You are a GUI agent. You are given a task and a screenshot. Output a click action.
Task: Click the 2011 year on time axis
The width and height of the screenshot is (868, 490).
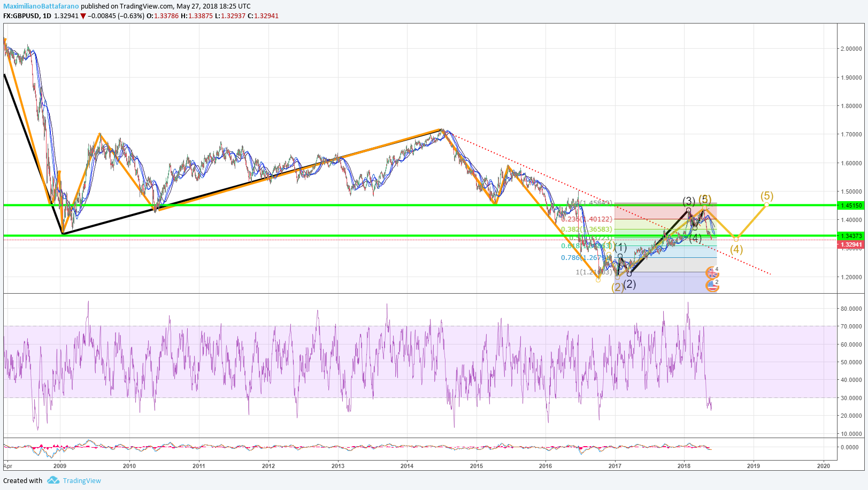pos(199,466)
